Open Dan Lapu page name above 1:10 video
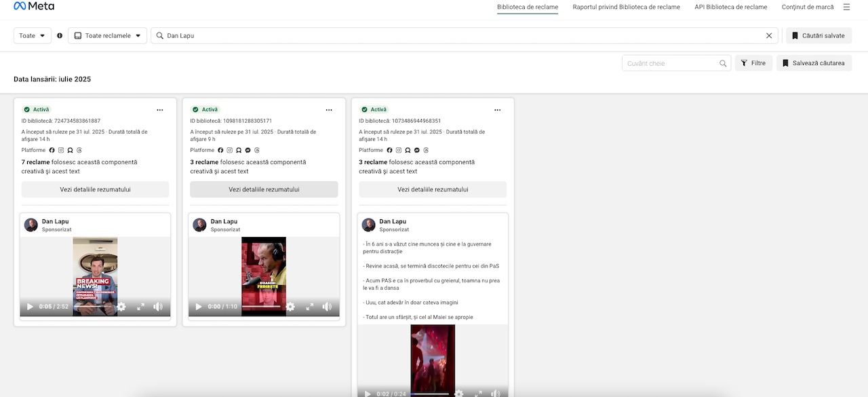The height and width of the screenshot is (397, 868). point(224,221)
